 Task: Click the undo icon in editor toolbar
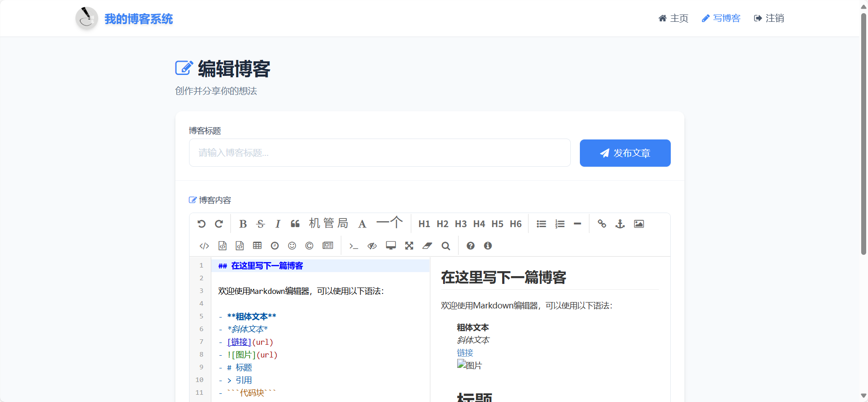pos(201,224)
